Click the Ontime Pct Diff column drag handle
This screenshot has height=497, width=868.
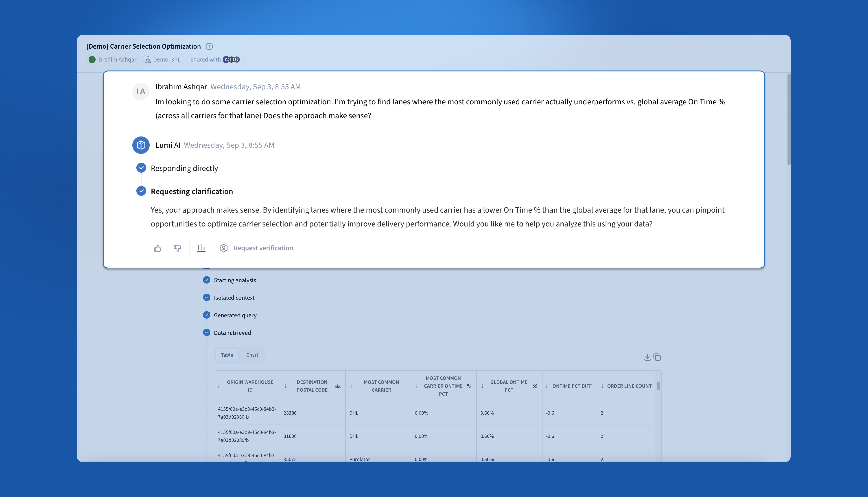pos(547,386)
